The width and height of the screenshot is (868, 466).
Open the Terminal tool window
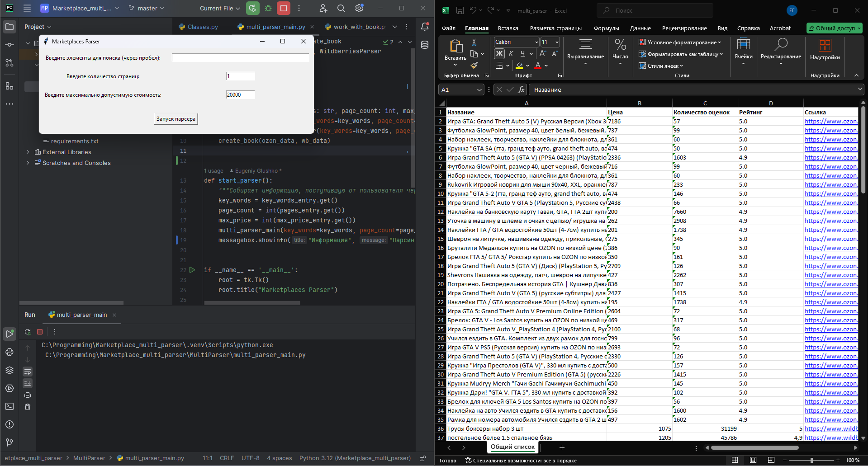click(x=9, y=406)
